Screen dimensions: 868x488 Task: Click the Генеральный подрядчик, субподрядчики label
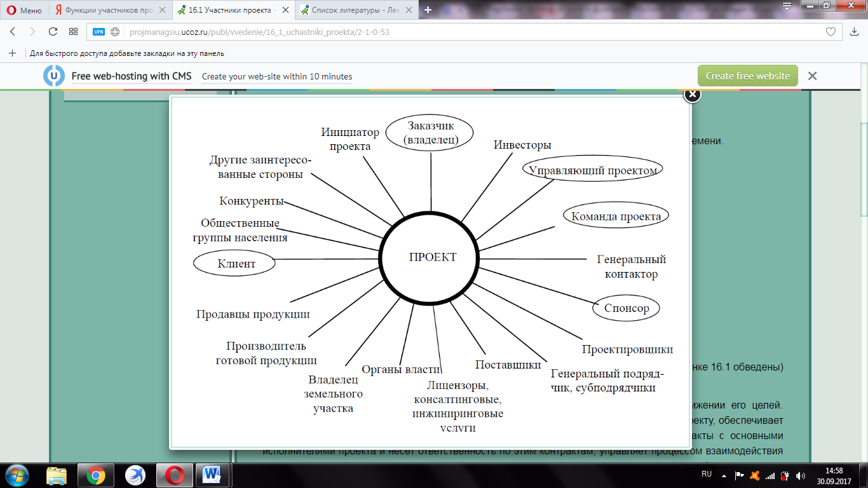click(607, 381)
